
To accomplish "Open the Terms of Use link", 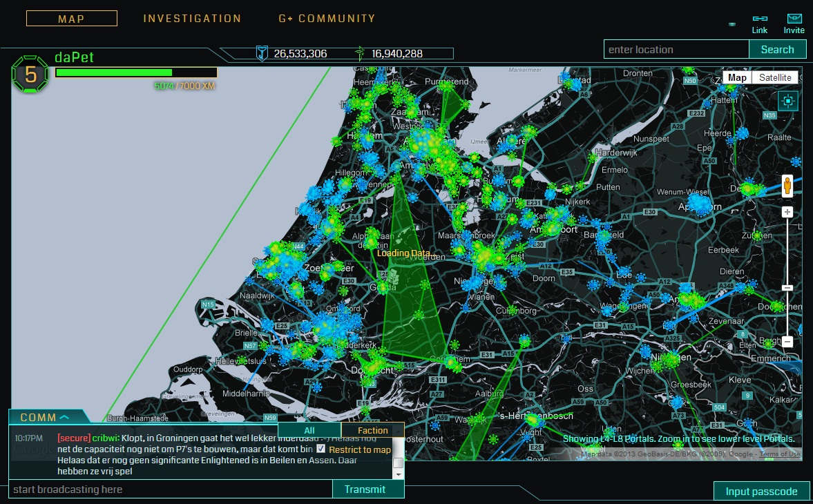I will point(780,454).
